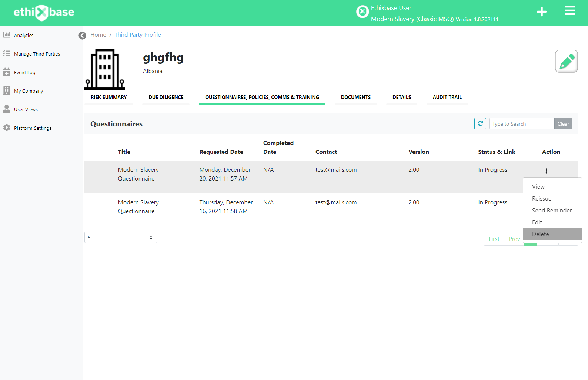Click the Ethixbase logo
Viewport: 588px width, 380px height.
[44, 13]
